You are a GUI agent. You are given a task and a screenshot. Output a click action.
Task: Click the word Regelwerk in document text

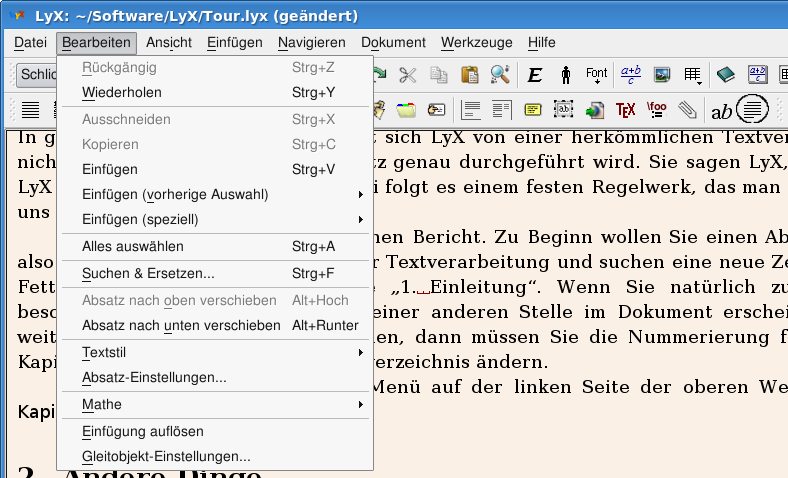click(x=642, y=187)
